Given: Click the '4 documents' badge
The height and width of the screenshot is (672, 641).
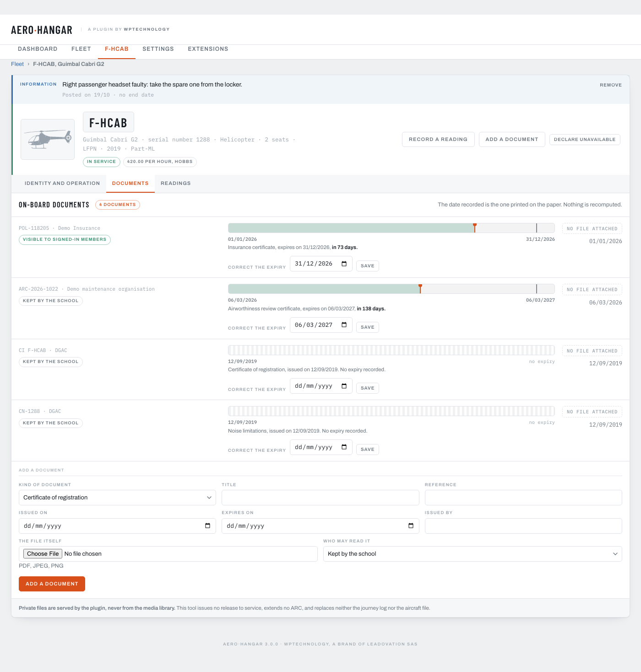Looking at the screenshot, I should pos(118,205).
